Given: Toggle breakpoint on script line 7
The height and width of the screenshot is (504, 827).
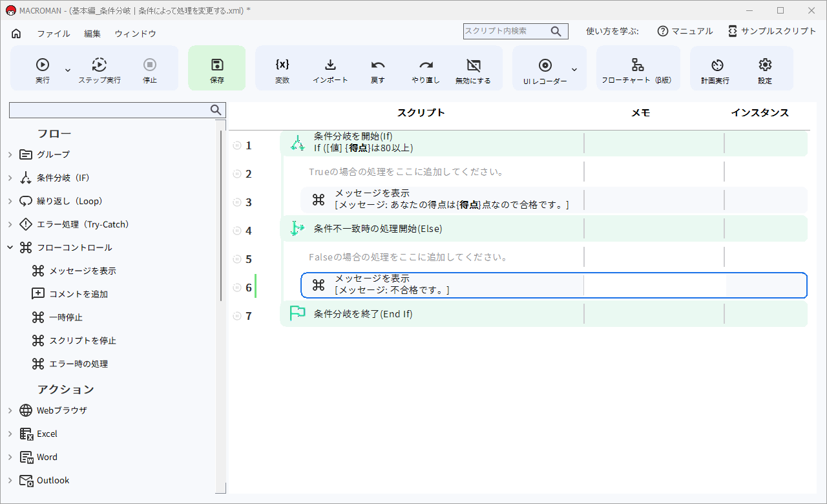Looking at the screenshot, I should click(x=236, y=316).
